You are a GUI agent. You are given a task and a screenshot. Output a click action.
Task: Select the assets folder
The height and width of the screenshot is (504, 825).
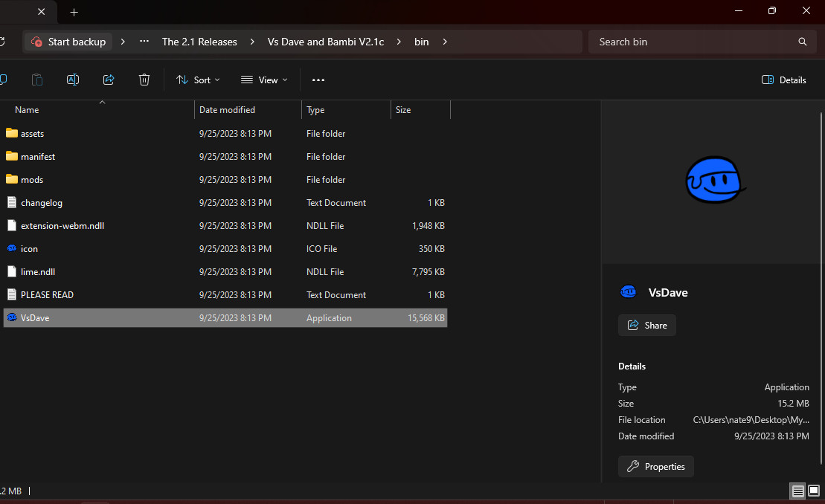(x=225, y=134)
